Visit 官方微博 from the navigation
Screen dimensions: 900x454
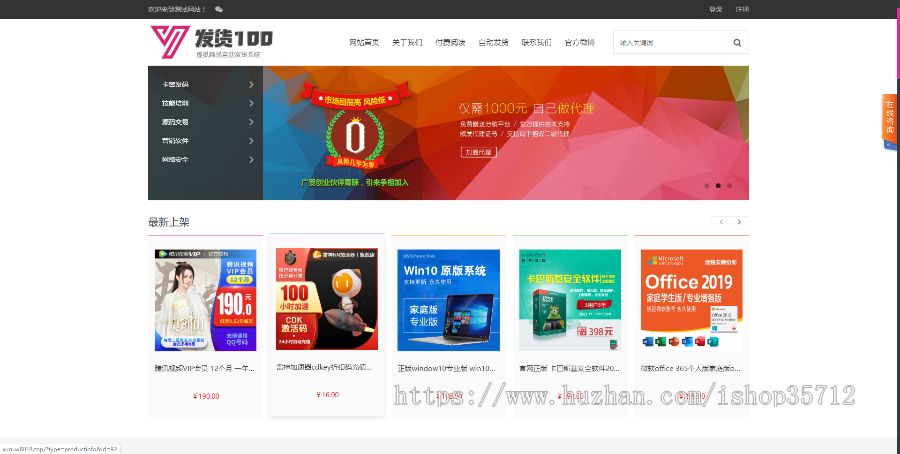(x=579, y=42)
